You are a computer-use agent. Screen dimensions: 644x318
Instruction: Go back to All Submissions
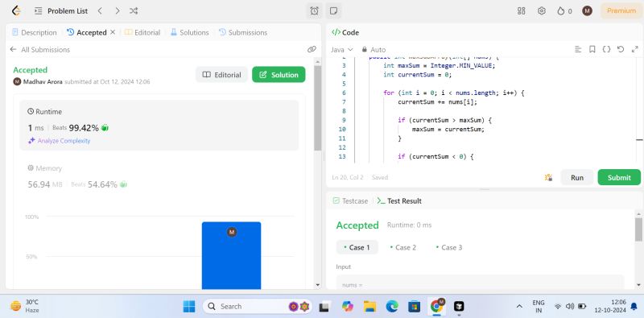point(39,50)
